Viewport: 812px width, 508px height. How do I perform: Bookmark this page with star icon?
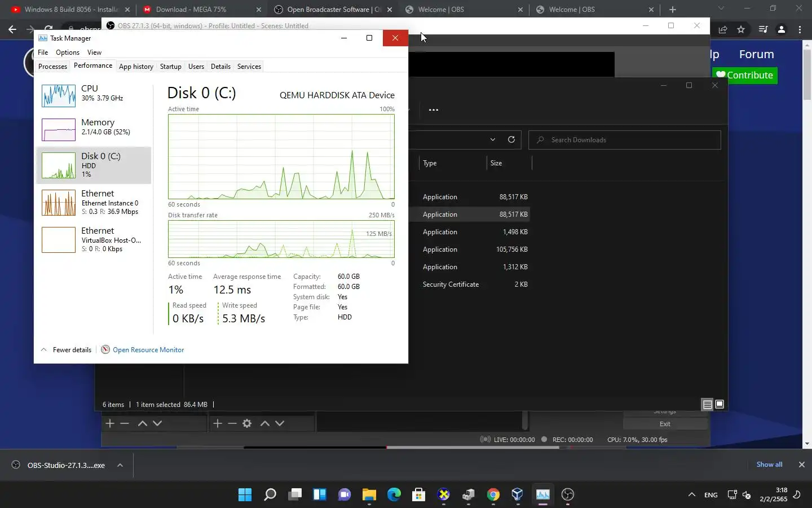(x=741, y=29)
